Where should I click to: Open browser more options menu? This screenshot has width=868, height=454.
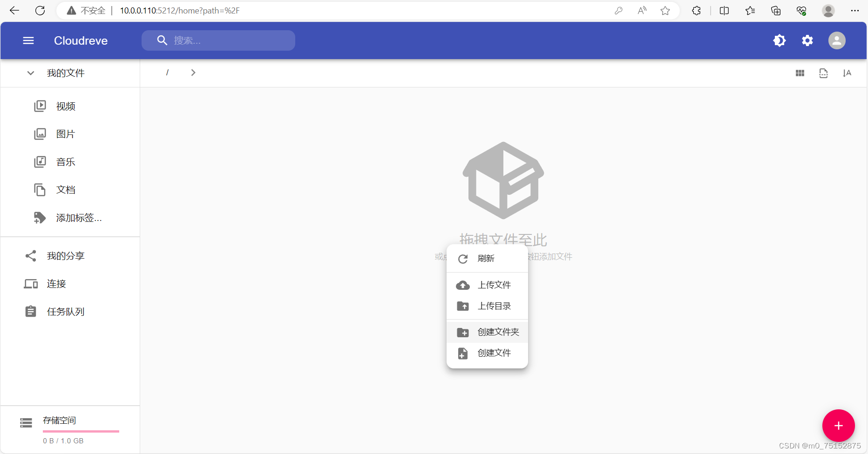855,11
